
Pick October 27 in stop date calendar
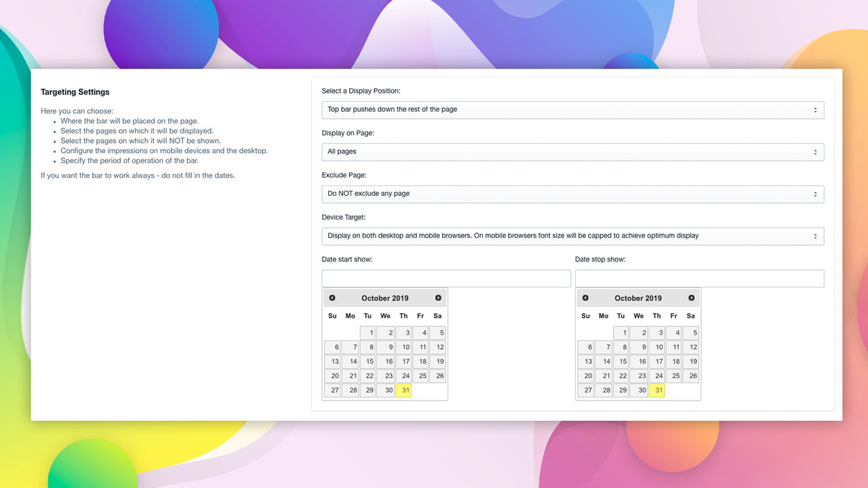(586, 390)
